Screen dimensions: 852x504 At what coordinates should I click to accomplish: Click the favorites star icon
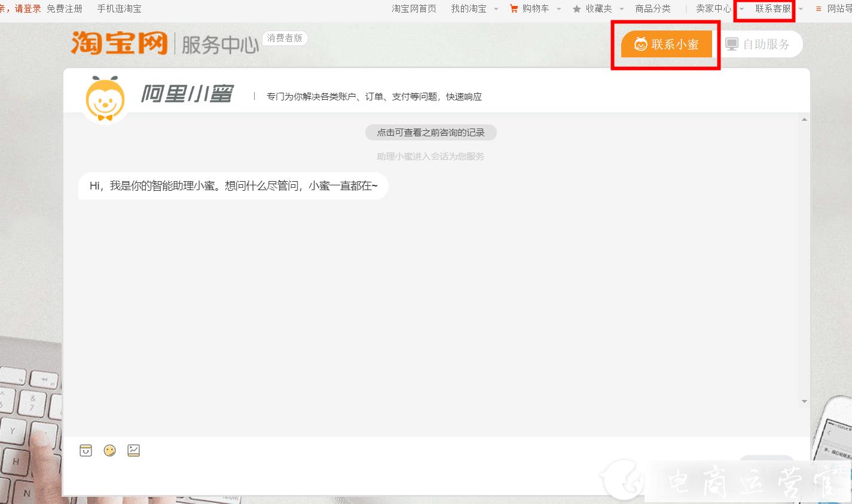[576, 9]
